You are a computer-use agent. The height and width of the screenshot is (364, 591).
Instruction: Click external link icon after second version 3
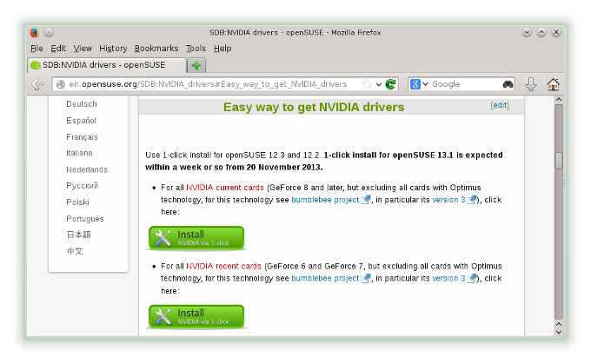point(472,279)
